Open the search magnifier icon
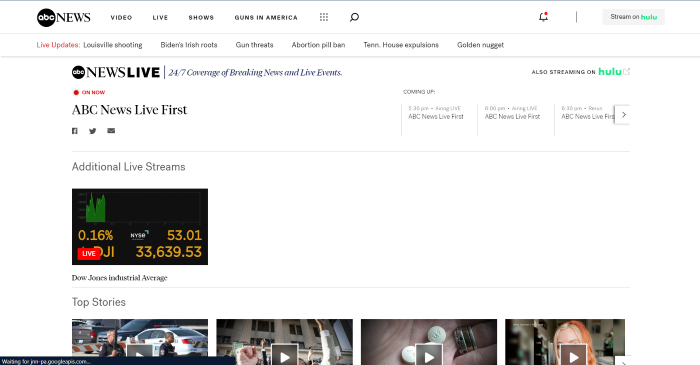 354,17
